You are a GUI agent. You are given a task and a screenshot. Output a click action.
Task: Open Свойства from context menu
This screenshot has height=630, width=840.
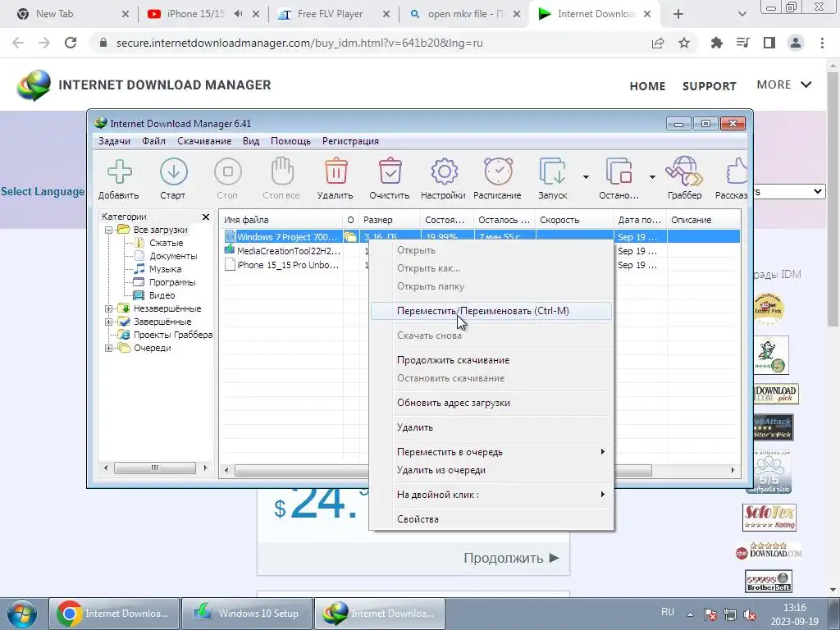[x=491, y=519]
